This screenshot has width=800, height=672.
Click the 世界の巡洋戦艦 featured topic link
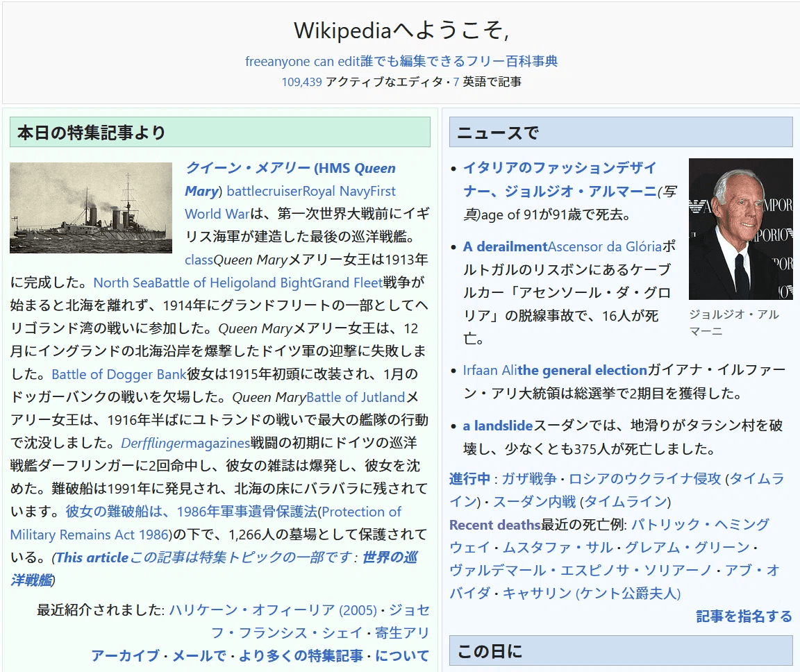point(390,557)
